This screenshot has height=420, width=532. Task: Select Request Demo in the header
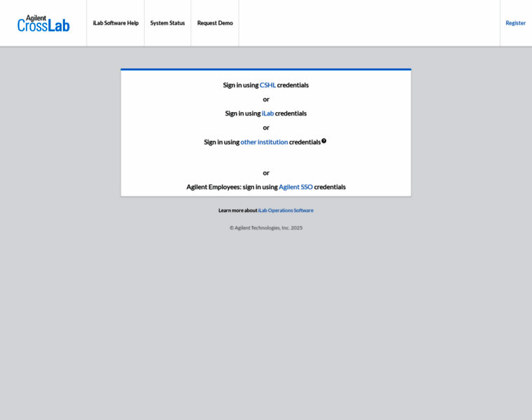tap(215, 23)
